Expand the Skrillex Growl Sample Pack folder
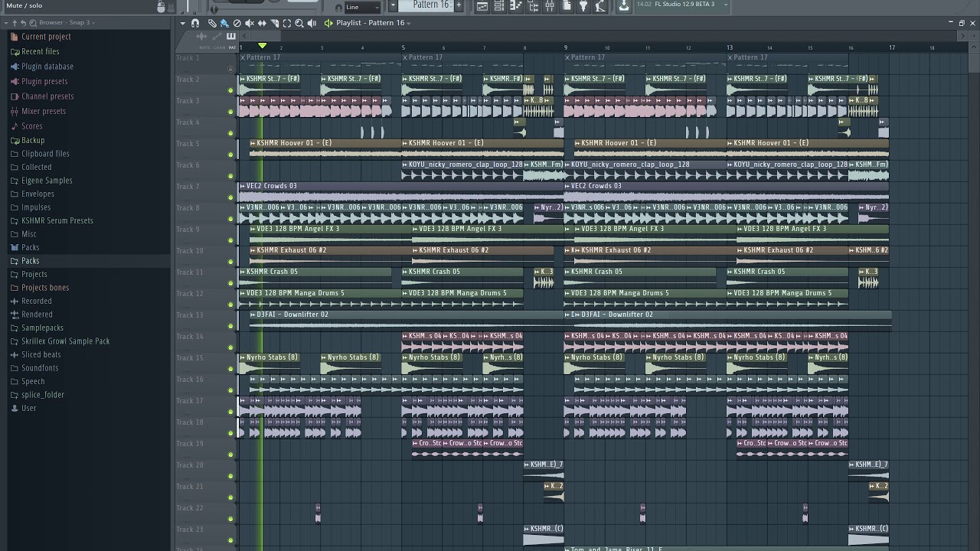The width and height of the screenshot is (980, 551). tap(65, 341)
